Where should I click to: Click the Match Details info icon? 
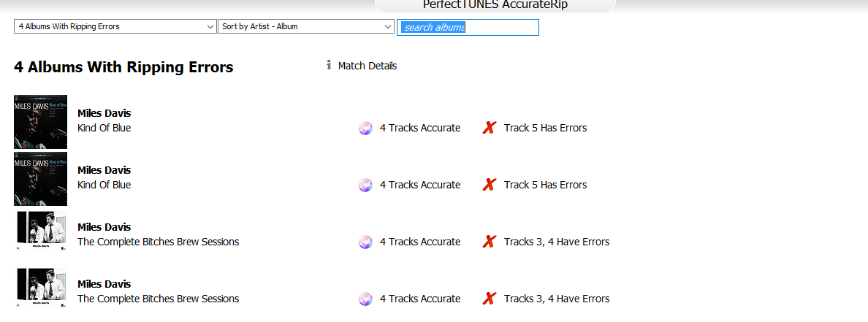click(329, 65)
